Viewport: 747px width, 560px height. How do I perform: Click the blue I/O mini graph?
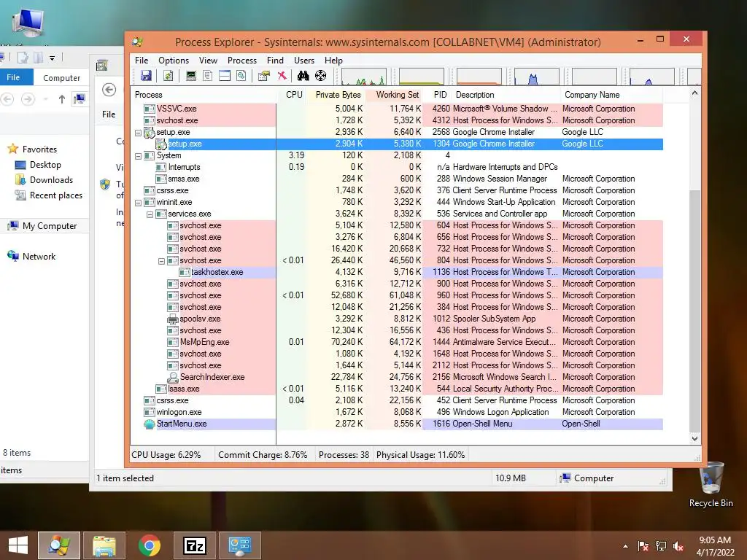tap(537, 77)
